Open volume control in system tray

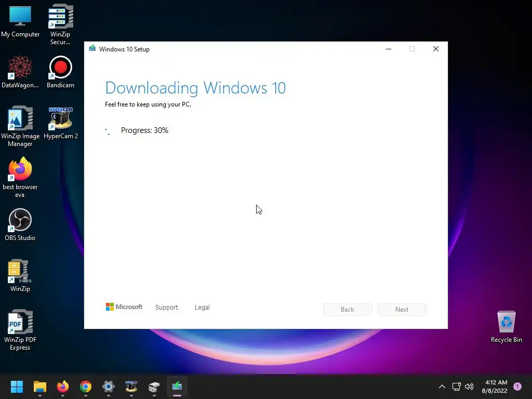[469, 387]
